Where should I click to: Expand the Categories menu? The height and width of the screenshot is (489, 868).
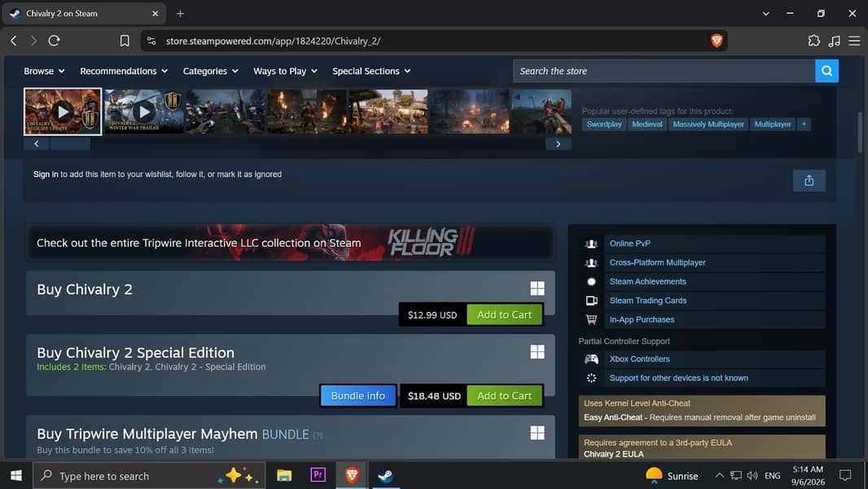(x=210, y=71)
